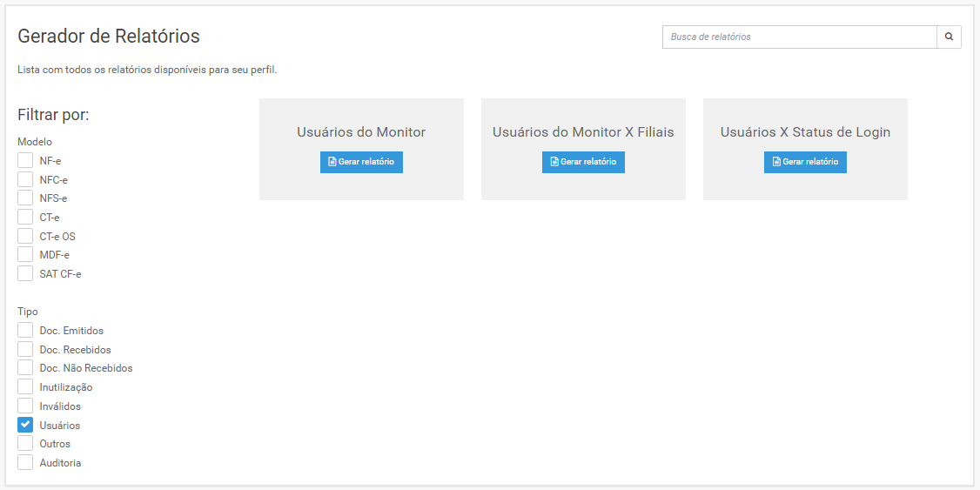Generate the Usuários do Monitor report
The height and width of the screenshot is (490, 980).
click(361, 162)
